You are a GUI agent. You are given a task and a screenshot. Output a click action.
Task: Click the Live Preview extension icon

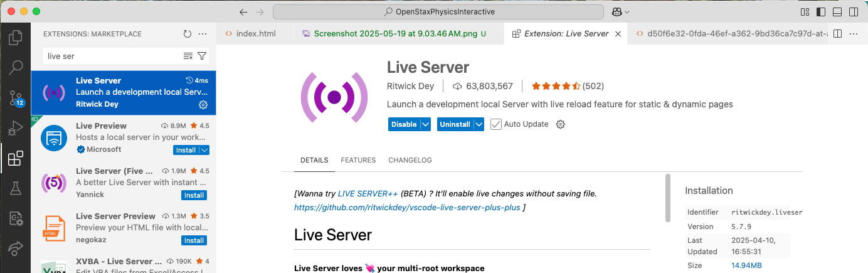pos(54,137)
